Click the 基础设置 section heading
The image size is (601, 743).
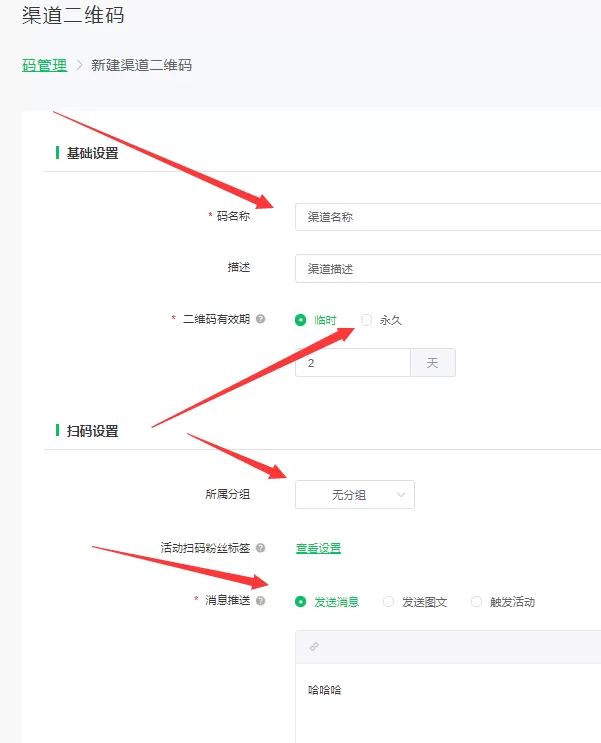92,153
